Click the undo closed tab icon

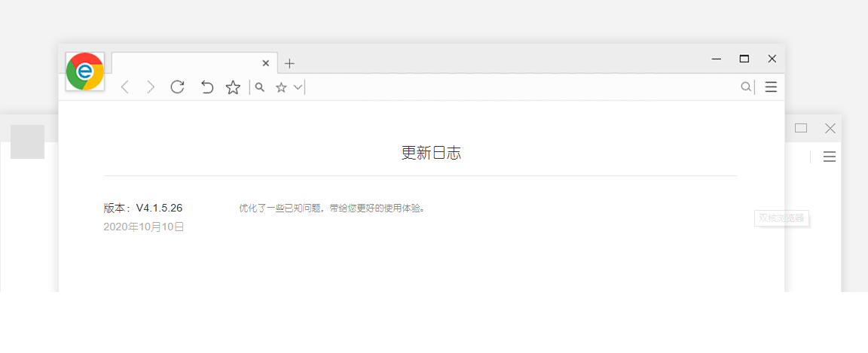[x=206, y=87]
